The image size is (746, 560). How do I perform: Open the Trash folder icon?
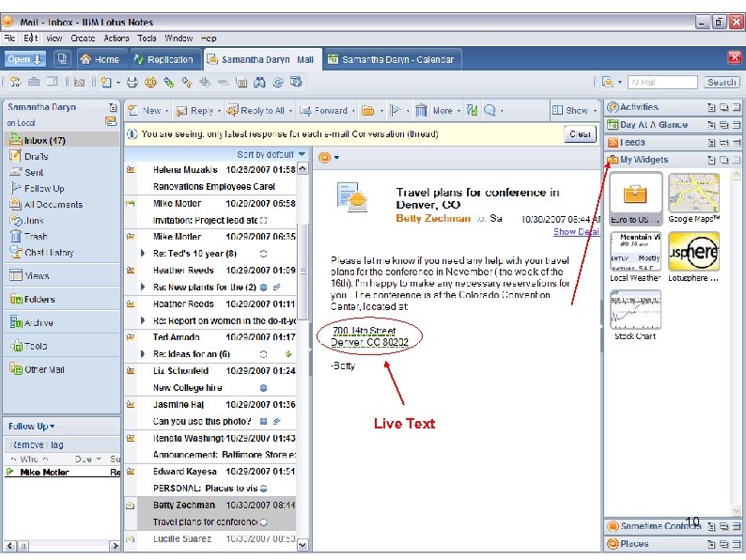pyautogui.click(x=15, y=236)
